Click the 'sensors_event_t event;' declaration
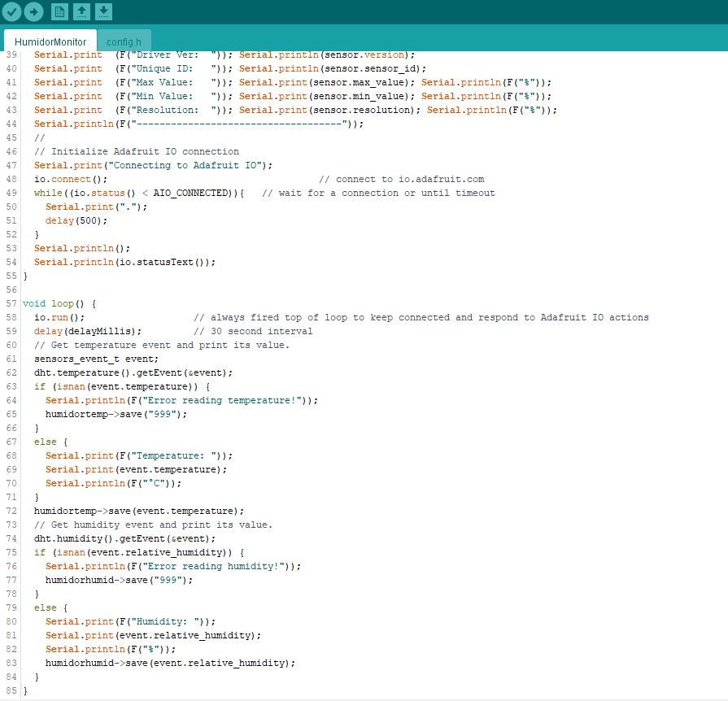This screenshot has height=701, width=728. point(96,359)
